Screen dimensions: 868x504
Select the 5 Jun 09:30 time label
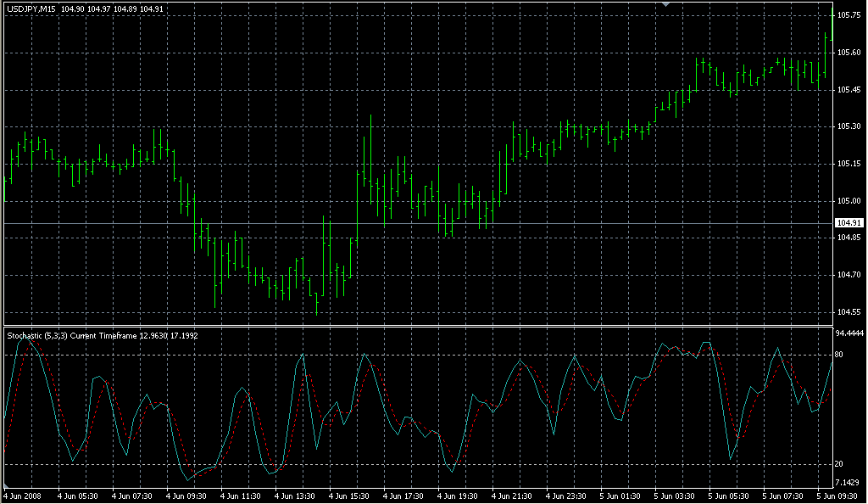point(838,495)
